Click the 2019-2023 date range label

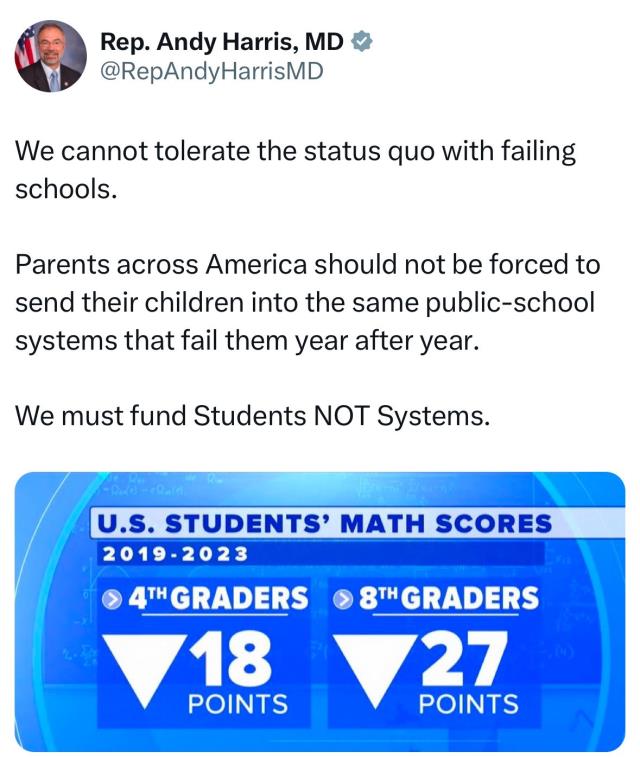click(173, 552)
